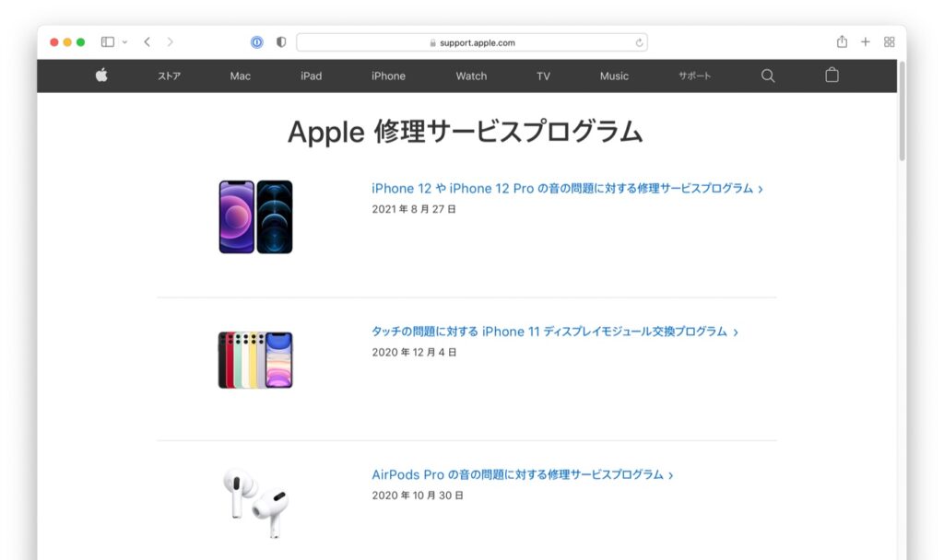This screenshot has height=560, width=944.
Task: Open the search magnifier icon
Action: point(768,76)
